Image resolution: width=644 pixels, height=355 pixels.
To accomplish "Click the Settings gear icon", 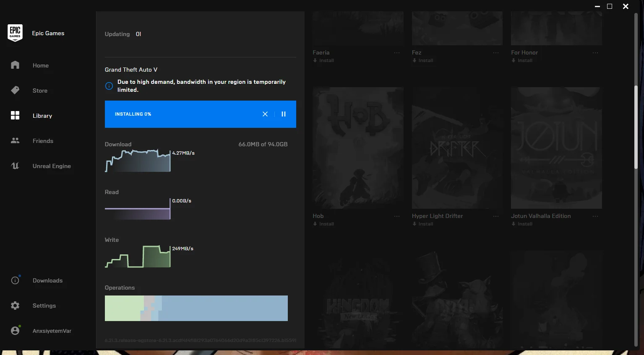I will coord(15,306).
